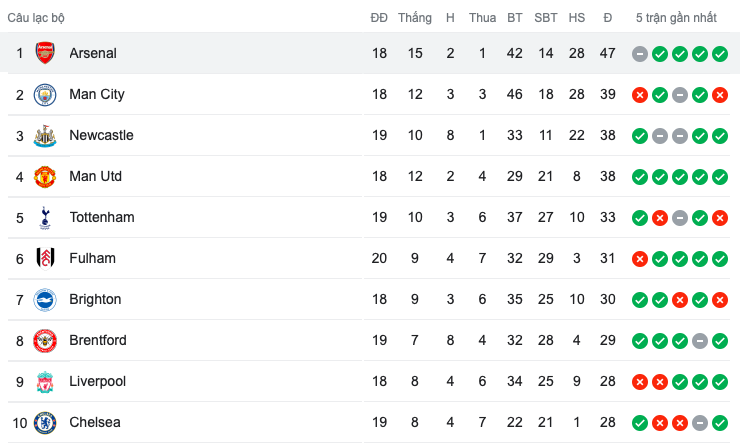This screenshot has height=443, width=740.
Task: Click Arsenal's gray draw result icon
Action: tap(640, 54)
